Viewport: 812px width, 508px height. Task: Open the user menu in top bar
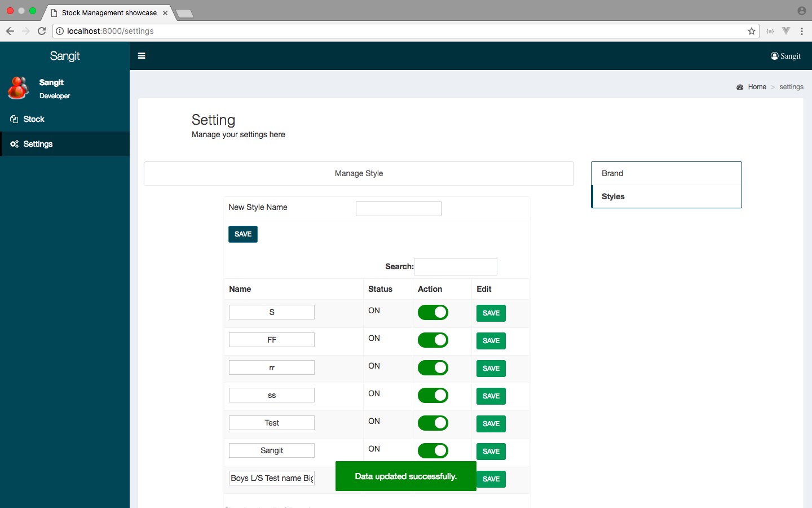coord(785,56)
